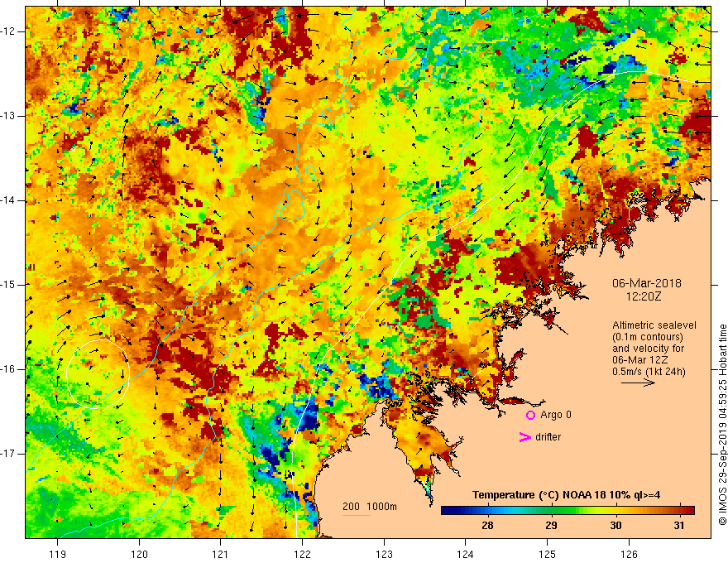Click the '125' longitude axis label

pos(548,554)
